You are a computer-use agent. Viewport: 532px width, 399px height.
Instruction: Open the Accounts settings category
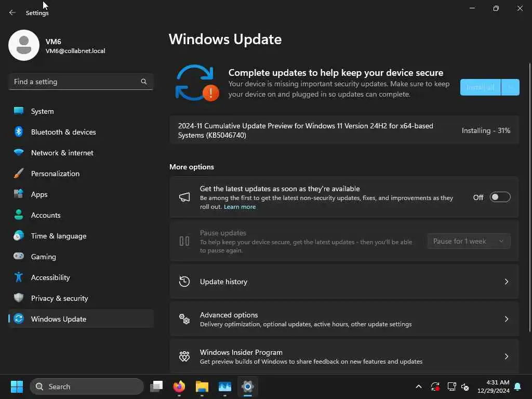(81, 215)
